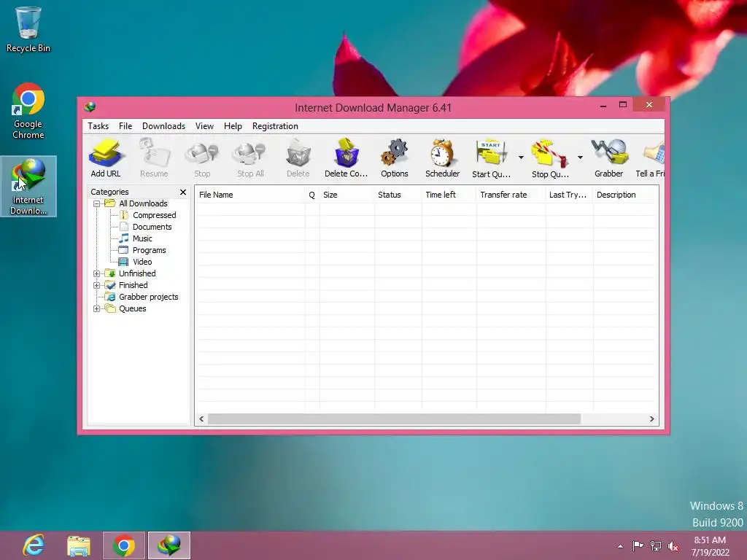Collapse the All Downloads tree node
747x560 pixels.
point(97,203)
